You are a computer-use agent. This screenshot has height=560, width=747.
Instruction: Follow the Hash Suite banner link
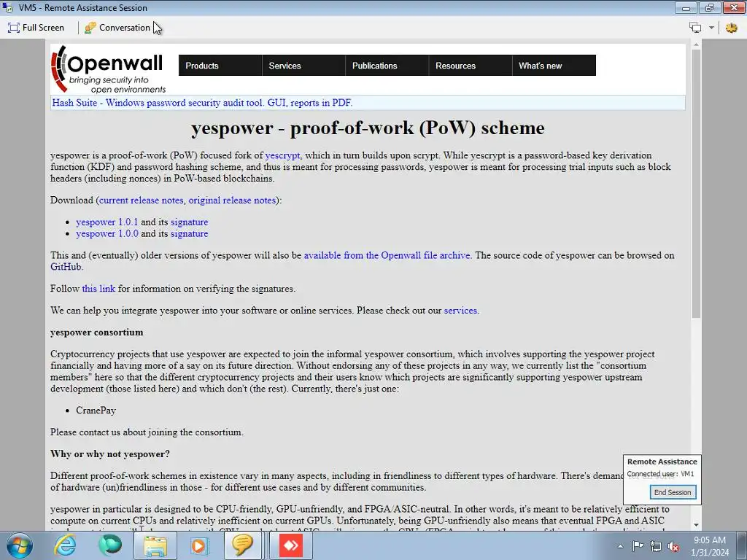pyautogui.click(x=202, y=103)
